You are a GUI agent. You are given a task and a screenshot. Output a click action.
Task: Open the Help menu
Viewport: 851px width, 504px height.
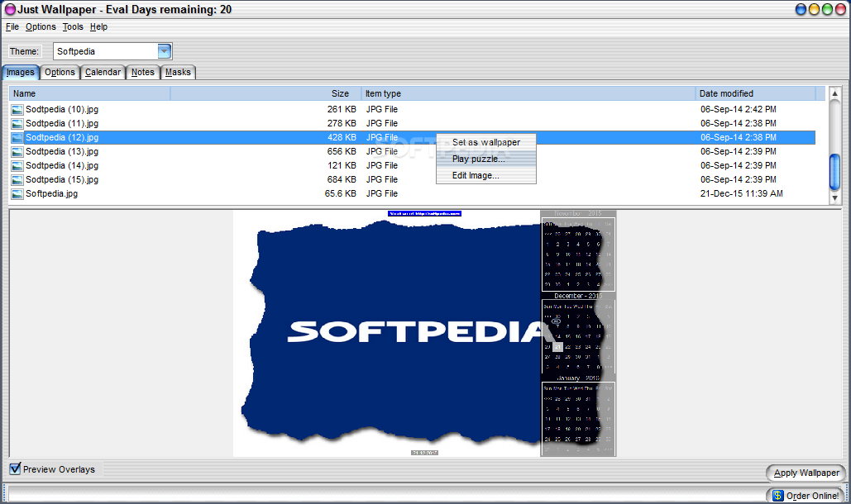[x=98, y=26]
